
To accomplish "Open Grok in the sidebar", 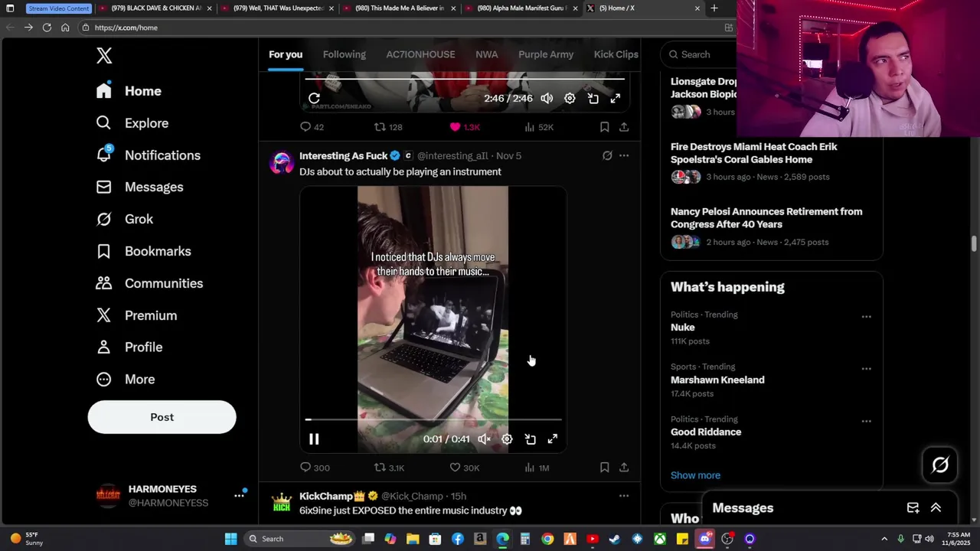I will [x=124, y=220].
